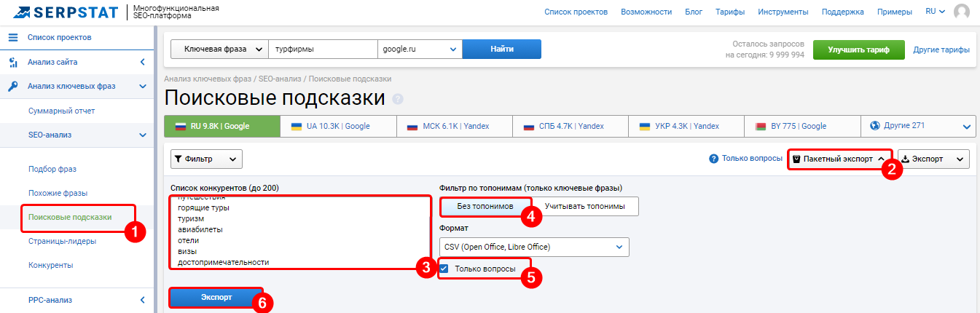980x313 pixels.
Task: Open Поисковые подсказки in sidebar
Action: pos(70,217)
